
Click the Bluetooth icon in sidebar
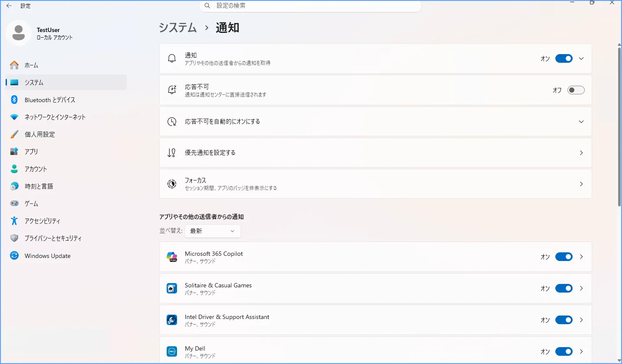(x=14, y=100)
